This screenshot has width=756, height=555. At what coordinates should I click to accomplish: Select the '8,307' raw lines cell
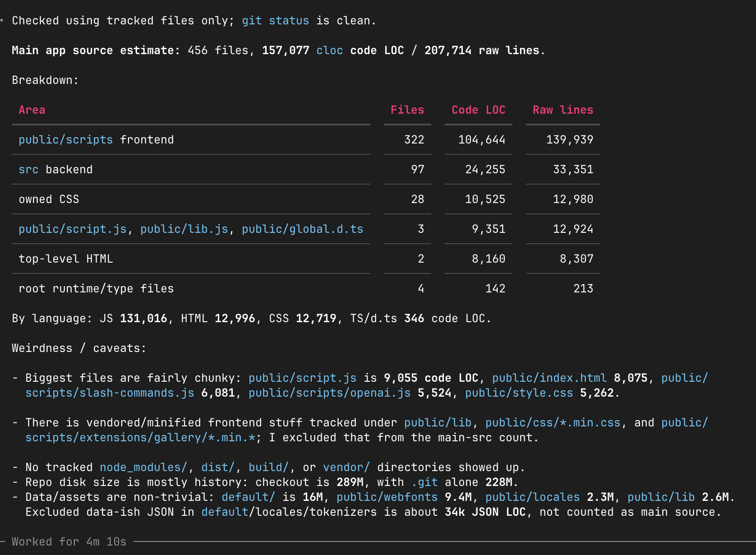[x=576, y=259]
